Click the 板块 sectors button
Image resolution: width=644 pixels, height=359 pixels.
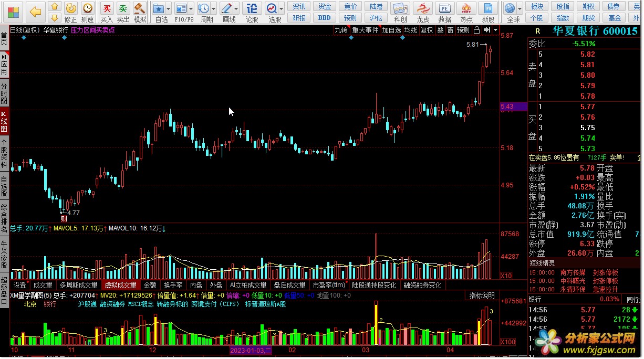click(537, 6)
